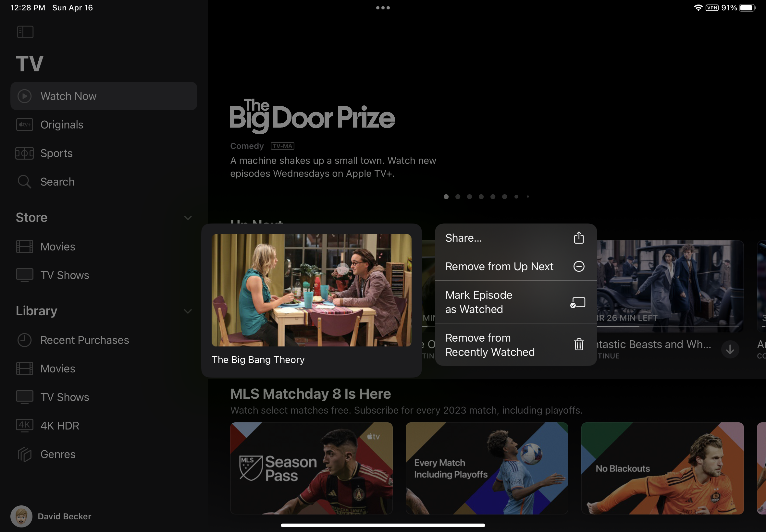The height and width of the screenshot is (532, 766).
Task: Open The Big Bang Theory preview thumbnail
Action: coord(311,290)
